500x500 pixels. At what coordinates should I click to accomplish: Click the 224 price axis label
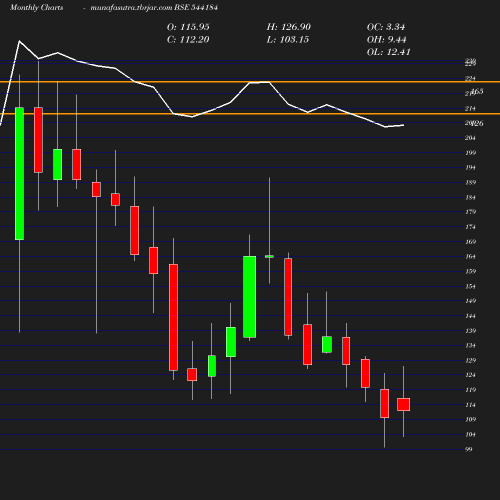click(470, 79)
